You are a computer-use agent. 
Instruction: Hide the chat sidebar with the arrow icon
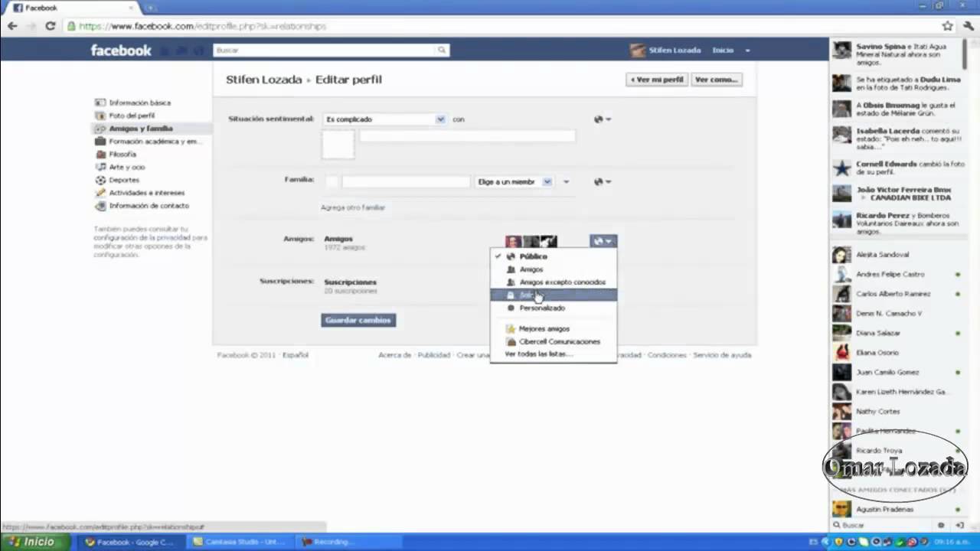(960, 526)
